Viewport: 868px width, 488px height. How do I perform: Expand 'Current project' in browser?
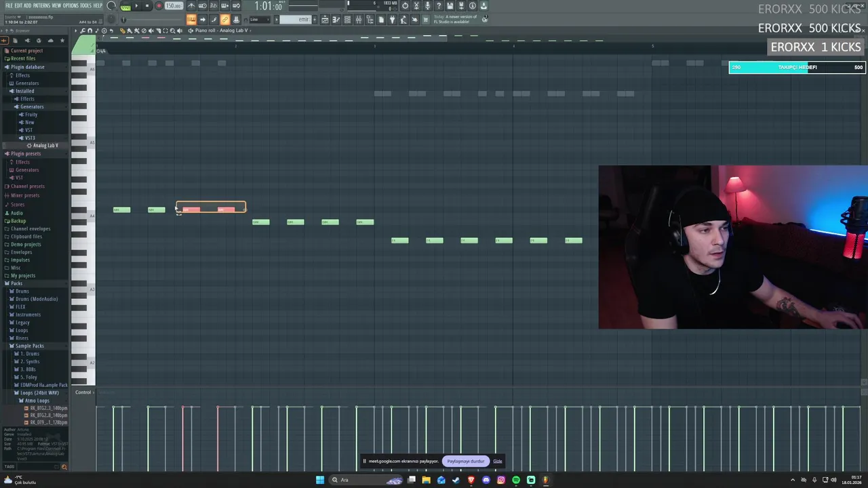26,51
